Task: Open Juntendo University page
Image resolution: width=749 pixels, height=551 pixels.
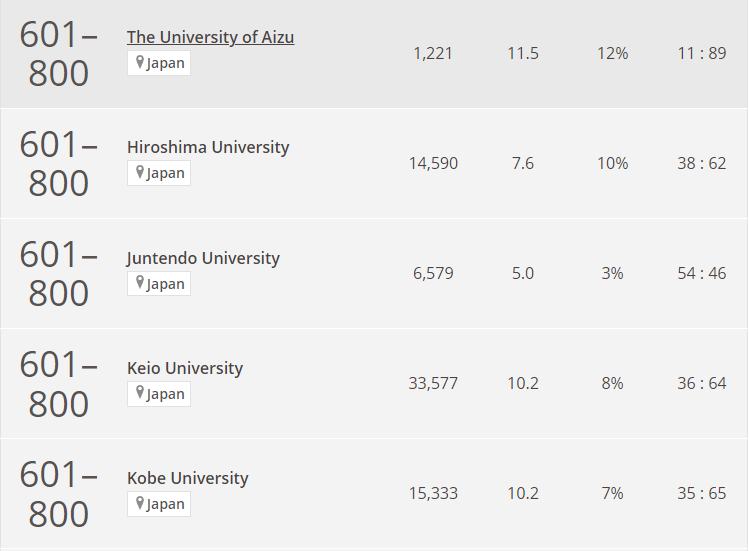Action: (x=203, y=258)
